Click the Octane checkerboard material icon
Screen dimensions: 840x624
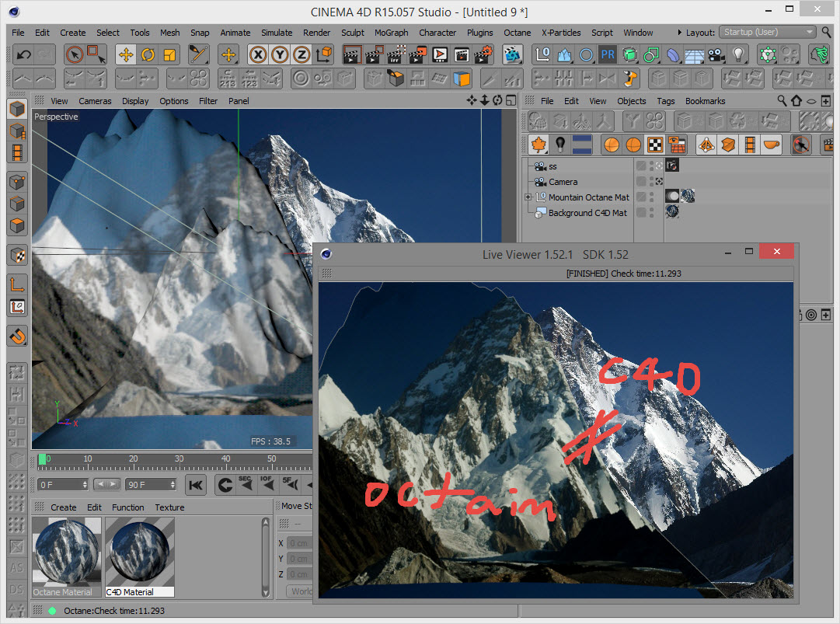point(655,145)
